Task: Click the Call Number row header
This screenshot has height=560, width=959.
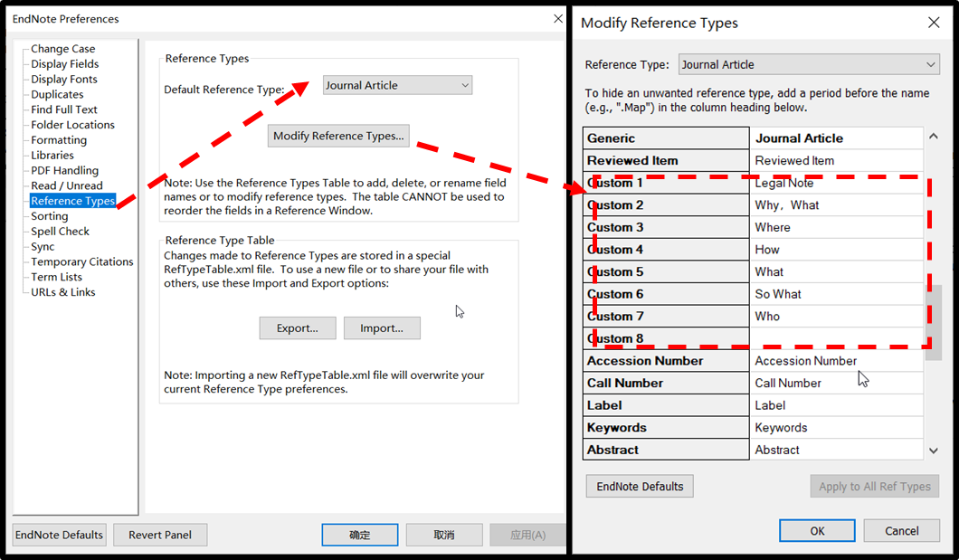Action: click(x=666, y=383)
